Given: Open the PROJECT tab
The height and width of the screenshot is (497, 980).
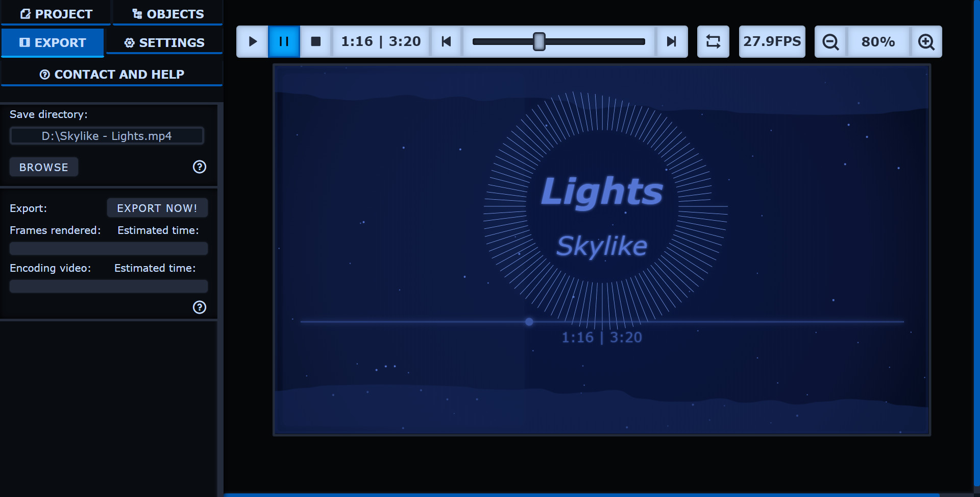Looking at the screenshot, I should (x=56, y=13).
